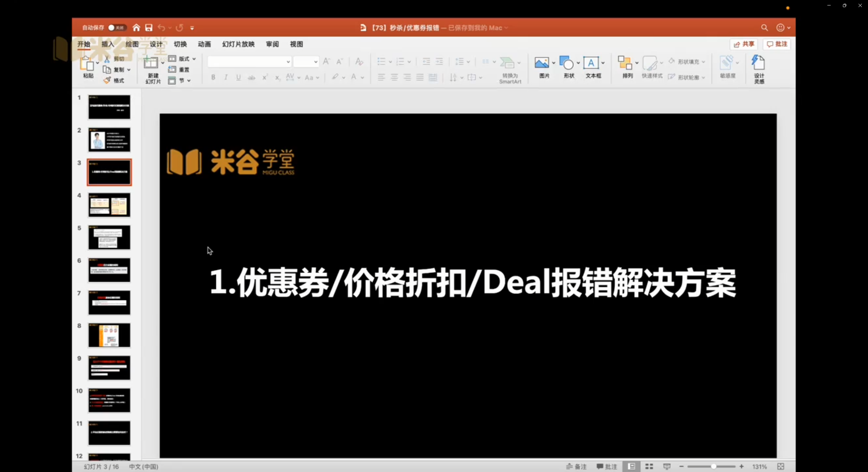Click the Save icon in title bar
The width and height of the screenshot is (868, 472).
[x=149, y=28]
